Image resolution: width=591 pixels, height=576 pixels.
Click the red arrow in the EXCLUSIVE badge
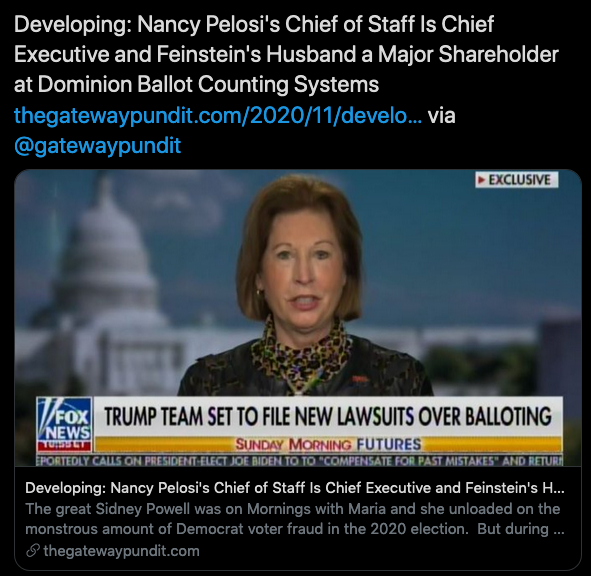click(x=481, y=179)
